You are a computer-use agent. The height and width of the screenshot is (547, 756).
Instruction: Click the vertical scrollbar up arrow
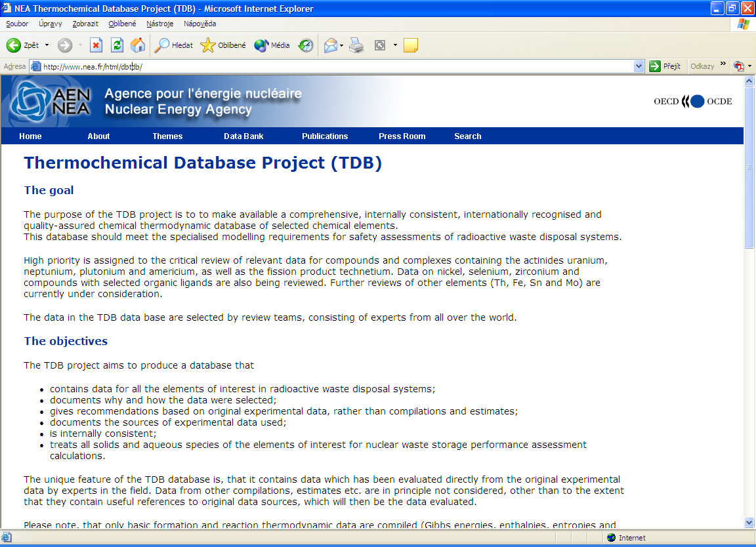coord(749,81)
